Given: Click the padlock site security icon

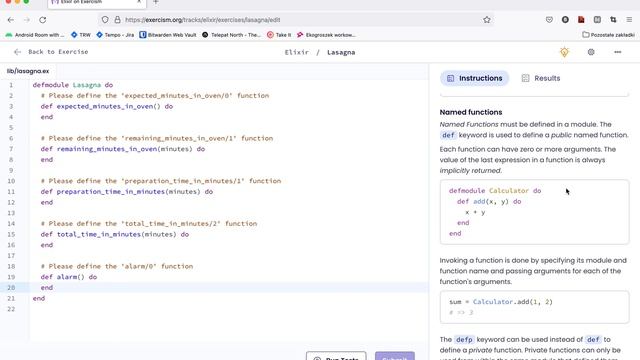Looking at the screenshot, I should [x=118, y=20].
